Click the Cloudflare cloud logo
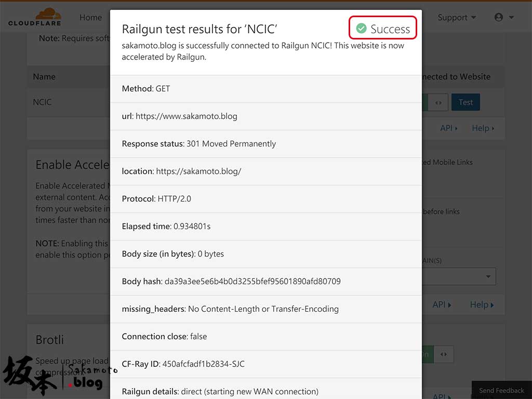532x399 pixels. [48, 13]
